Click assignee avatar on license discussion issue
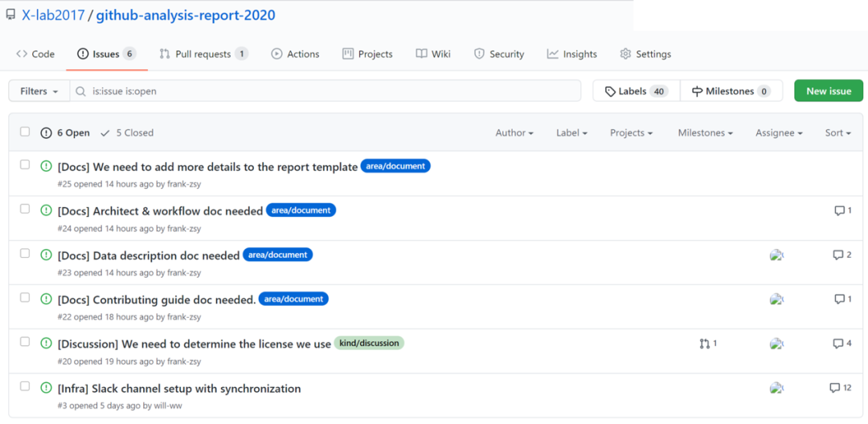Screen dimensions: 868x424 (776, 343)
